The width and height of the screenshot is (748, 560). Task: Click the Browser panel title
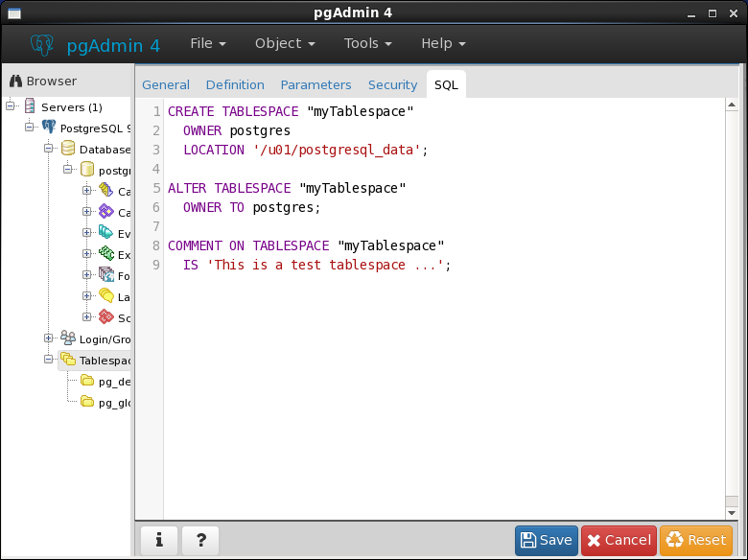[51, 82]
